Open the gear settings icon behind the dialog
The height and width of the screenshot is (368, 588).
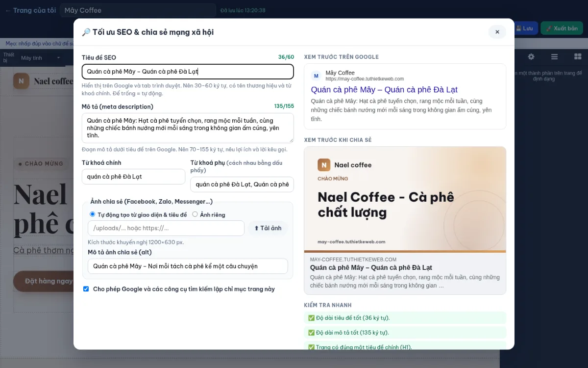531,57
